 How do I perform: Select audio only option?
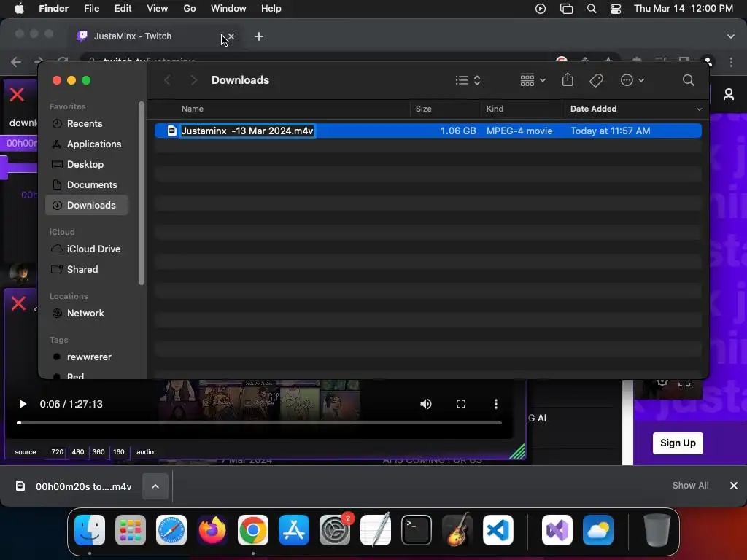click(145, 452)
